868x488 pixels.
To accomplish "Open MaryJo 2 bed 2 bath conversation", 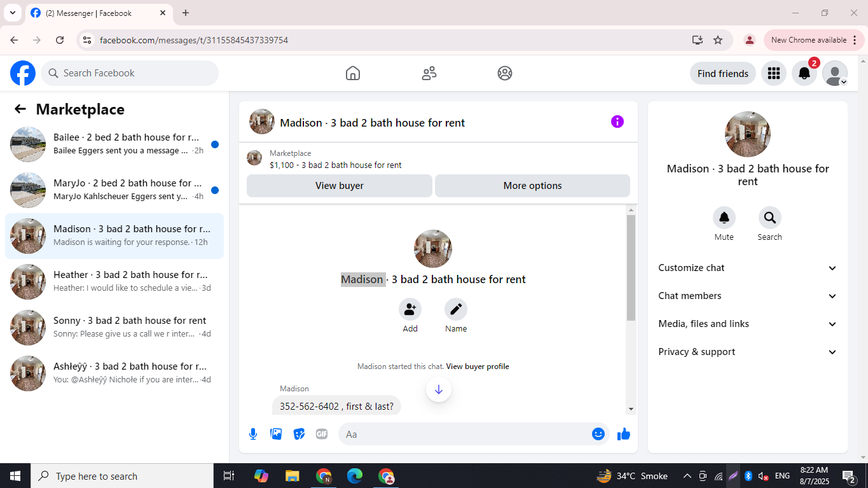I will [114, 190].
